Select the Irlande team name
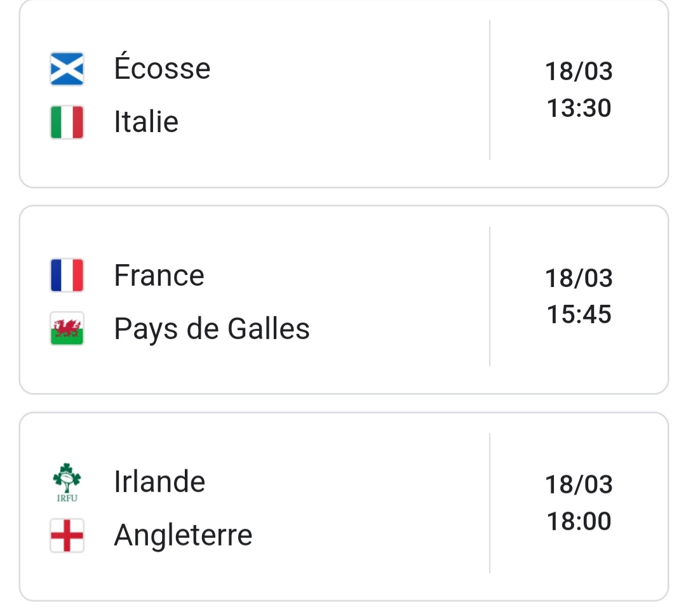 159,482
